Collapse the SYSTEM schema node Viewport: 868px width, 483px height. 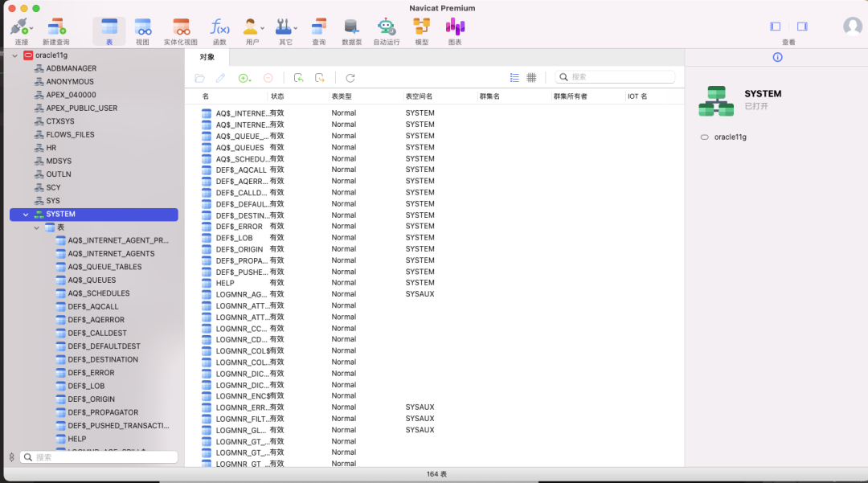(26, 214)
